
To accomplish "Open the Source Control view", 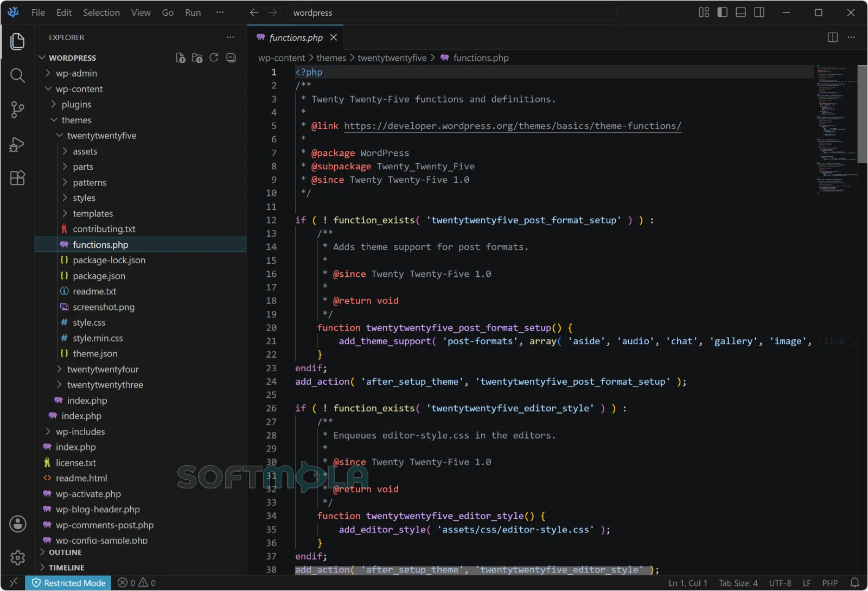I will coord(17,110).
